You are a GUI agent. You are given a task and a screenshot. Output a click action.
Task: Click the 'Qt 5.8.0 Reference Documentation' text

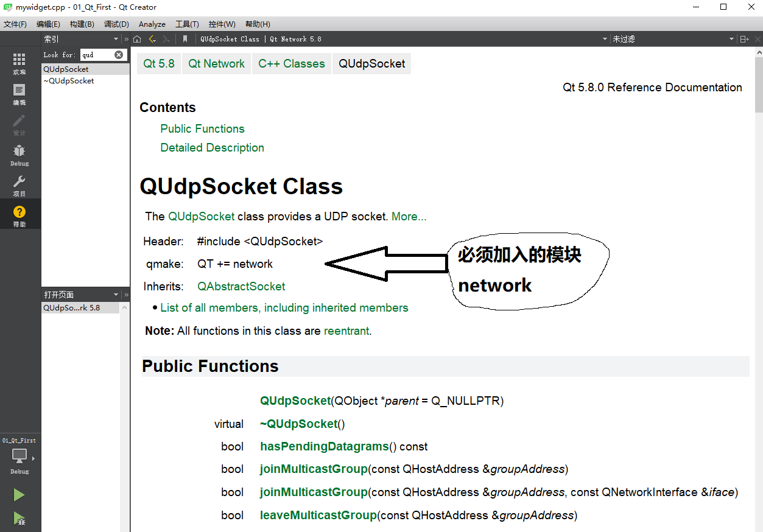click(652, 88)
